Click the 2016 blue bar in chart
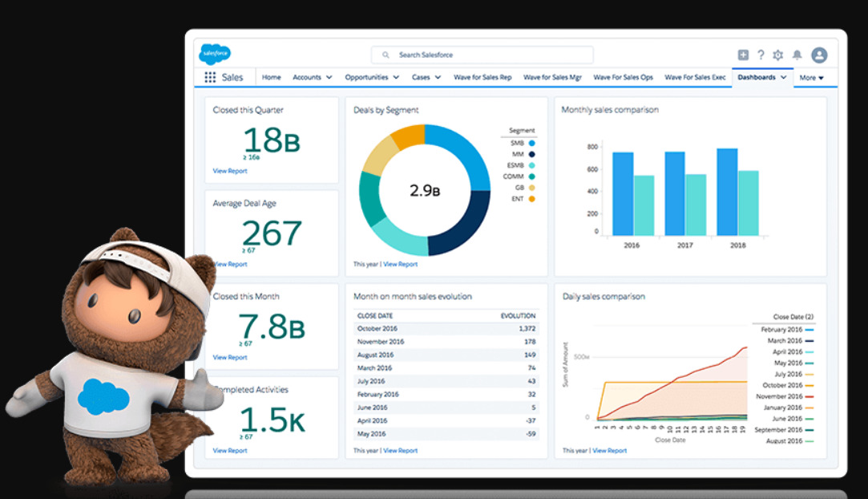This screenshot has height=499, width=868. point(623,194)
